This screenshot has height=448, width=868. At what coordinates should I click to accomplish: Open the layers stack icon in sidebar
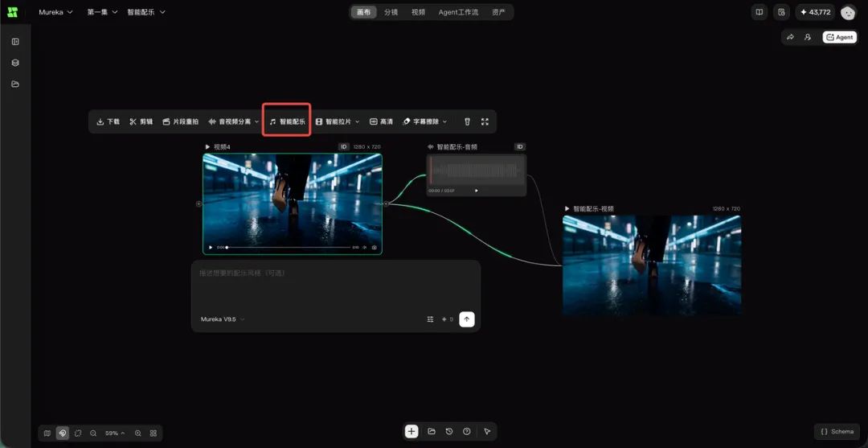coord(15,63)
